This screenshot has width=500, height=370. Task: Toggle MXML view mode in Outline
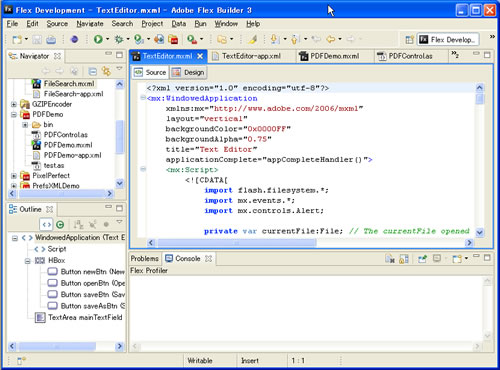[47, 224]
